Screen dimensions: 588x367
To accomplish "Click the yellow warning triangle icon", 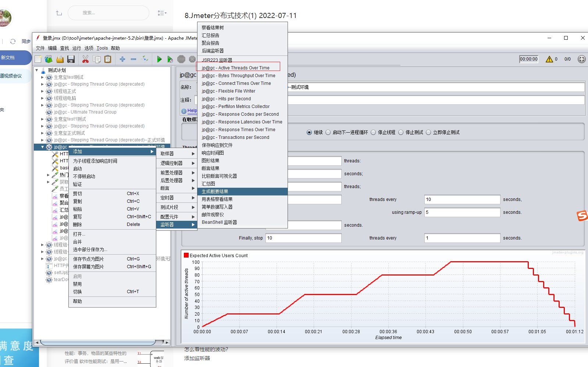I will (x=549, y=59).
